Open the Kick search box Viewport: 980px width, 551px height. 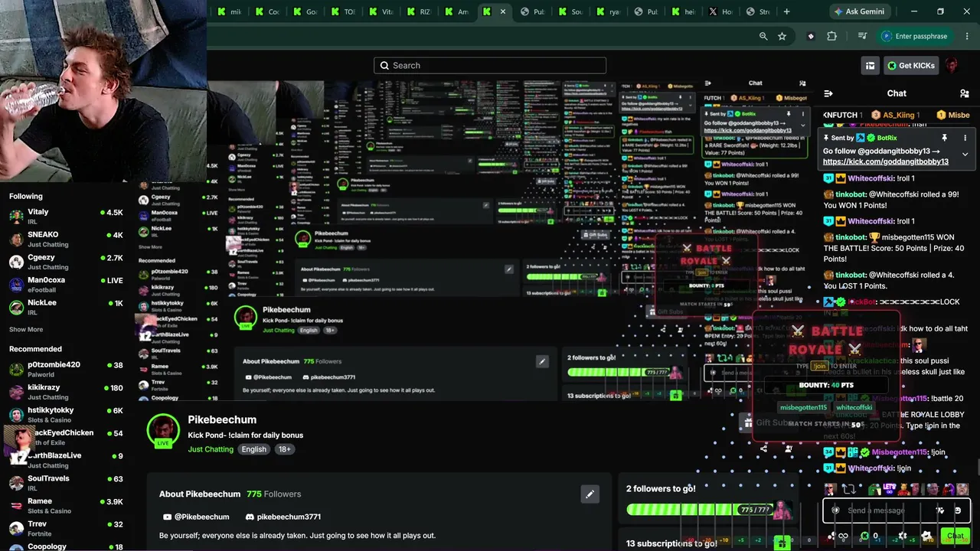[x=490, y=65]
